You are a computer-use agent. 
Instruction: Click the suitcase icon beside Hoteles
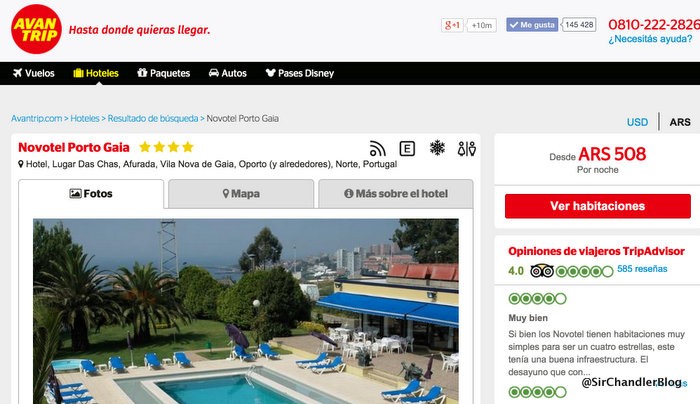click(x=78, y=73)
